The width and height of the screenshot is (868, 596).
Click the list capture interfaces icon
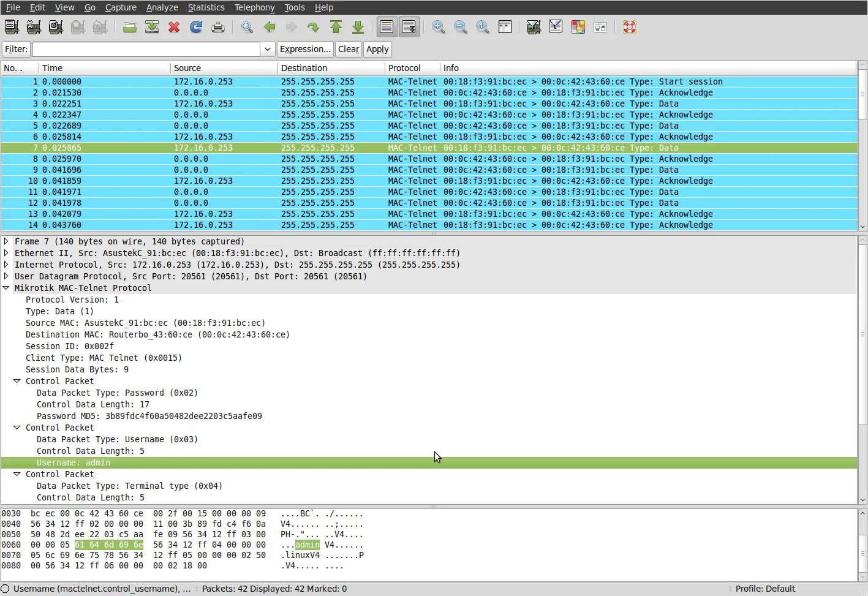(12, 27)
